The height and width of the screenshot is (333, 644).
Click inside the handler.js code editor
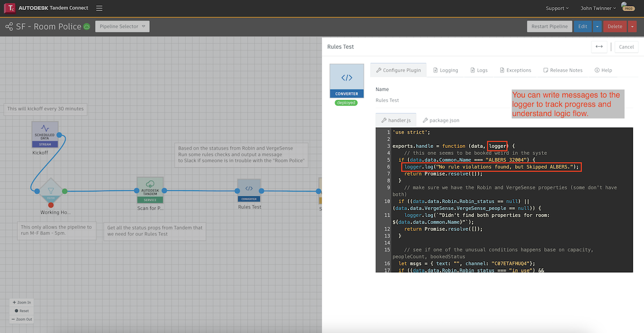tap(504, 199)
